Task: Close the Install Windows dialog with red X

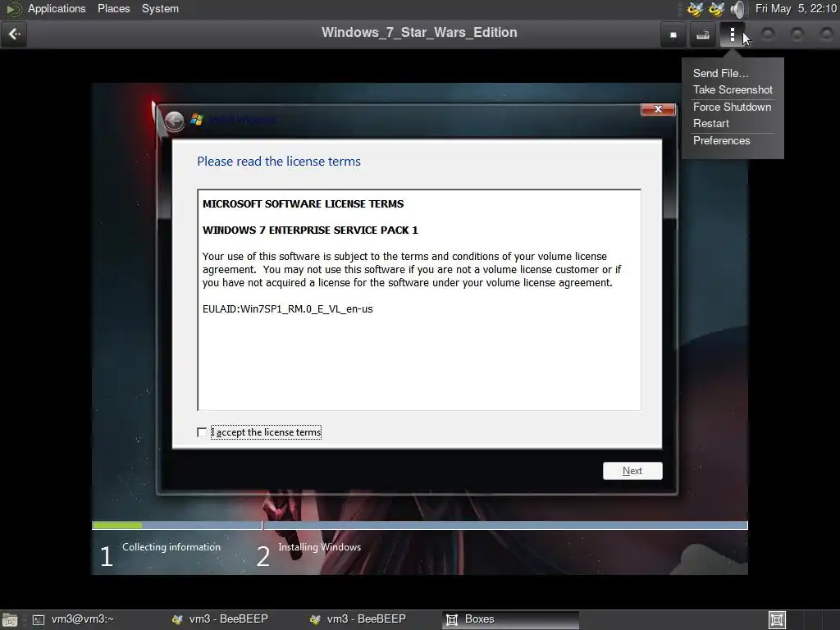Action: coord(659,109)
